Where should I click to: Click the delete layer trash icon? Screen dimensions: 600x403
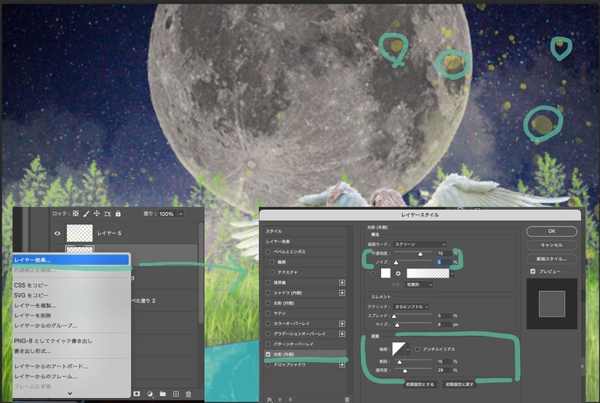pos(189,394)
